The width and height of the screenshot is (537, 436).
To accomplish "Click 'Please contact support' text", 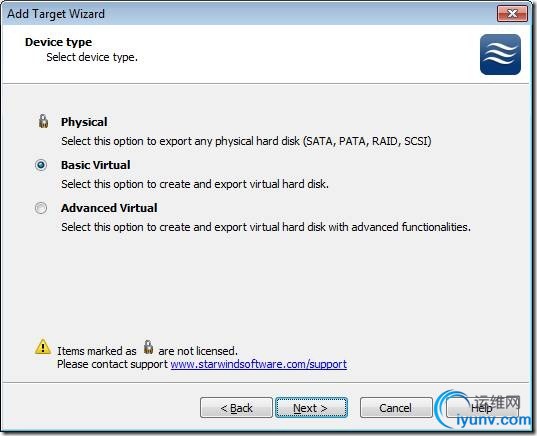I will (x=112, y=364).
